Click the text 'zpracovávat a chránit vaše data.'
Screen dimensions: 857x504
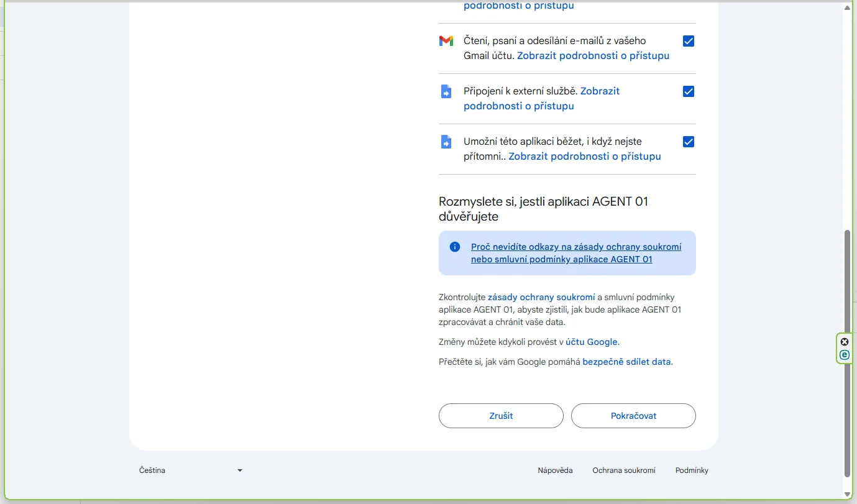[x=502, y=322]
